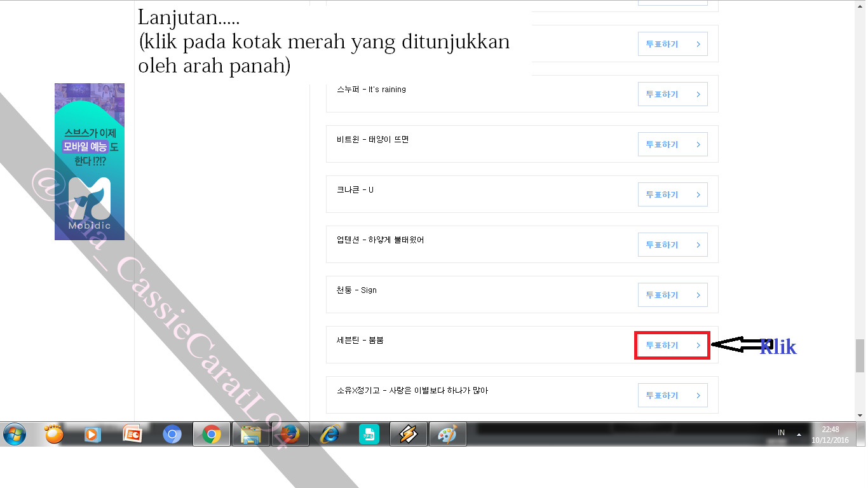This screenshot has width=868, height=488.
Task: Launch Internet Explorer from the taskbar
Action: (329, 434)
